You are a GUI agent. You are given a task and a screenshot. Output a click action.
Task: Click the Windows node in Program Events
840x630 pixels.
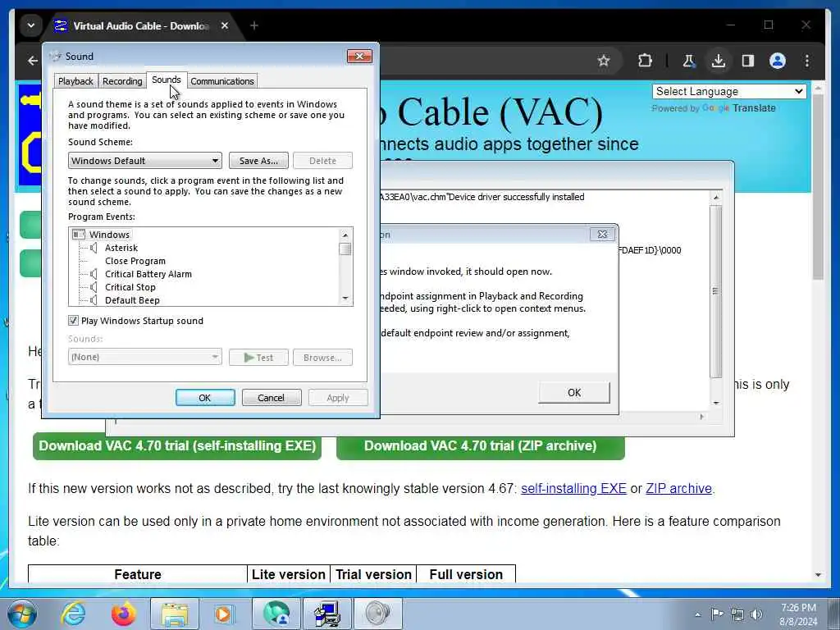(x=109, y=235)
